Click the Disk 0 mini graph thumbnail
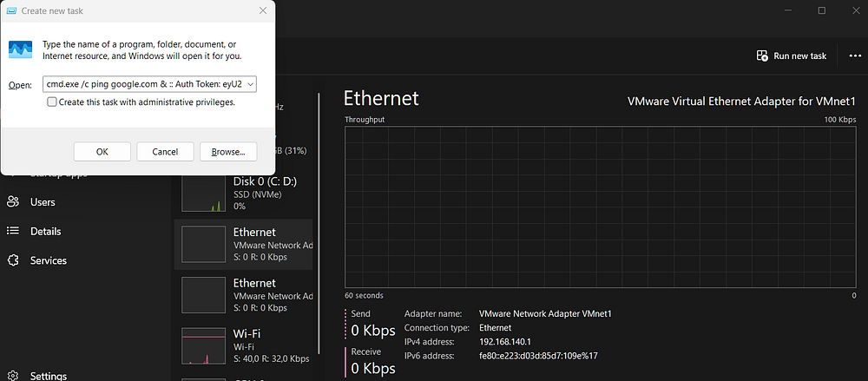The image size is (868, 381). pyautogui.click(x=203, y=194)
